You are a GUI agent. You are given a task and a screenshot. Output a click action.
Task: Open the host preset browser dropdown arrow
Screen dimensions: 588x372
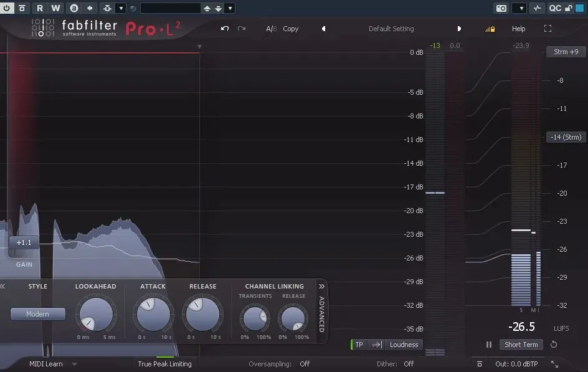(230, 8)
